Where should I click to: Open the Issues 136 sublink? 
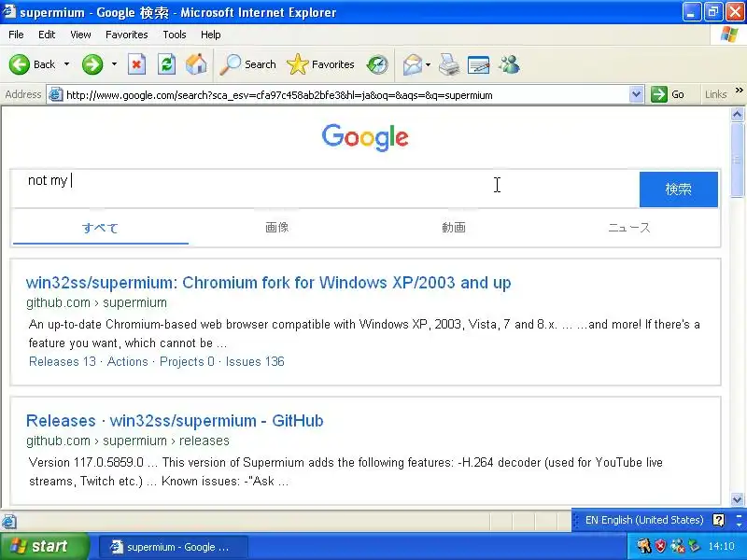coord(255,361)
